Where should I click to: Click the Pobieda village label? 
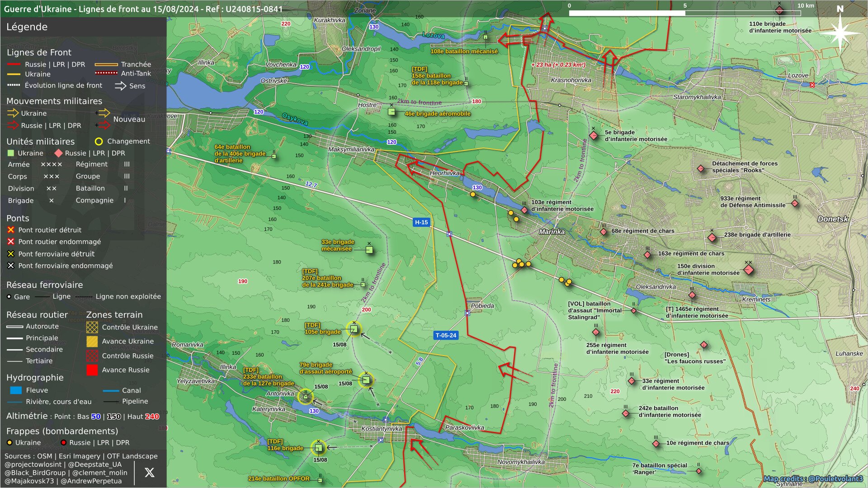click(482, 306)
